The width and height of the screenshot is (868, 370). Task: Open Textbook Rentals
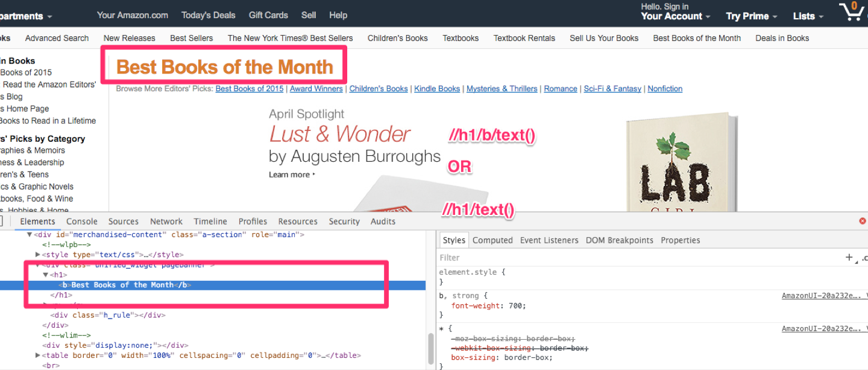524,38
